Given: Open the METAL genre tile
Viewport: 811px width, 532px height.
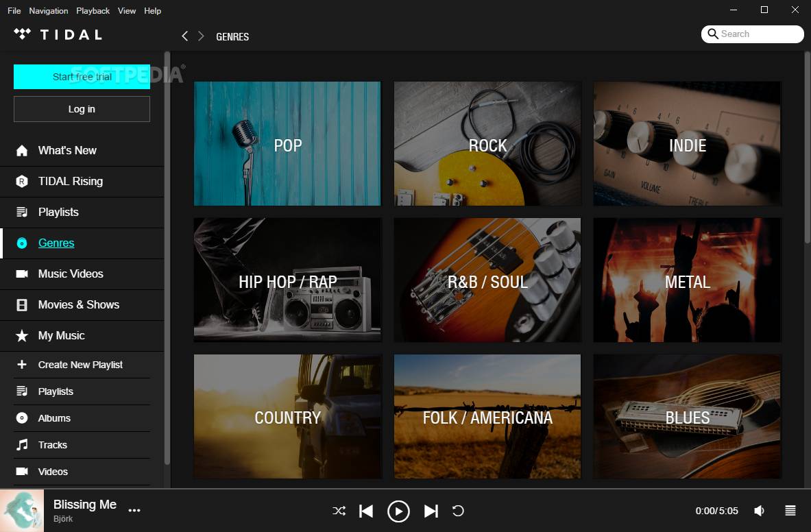Looking at the screenshot, I should 688,280.
